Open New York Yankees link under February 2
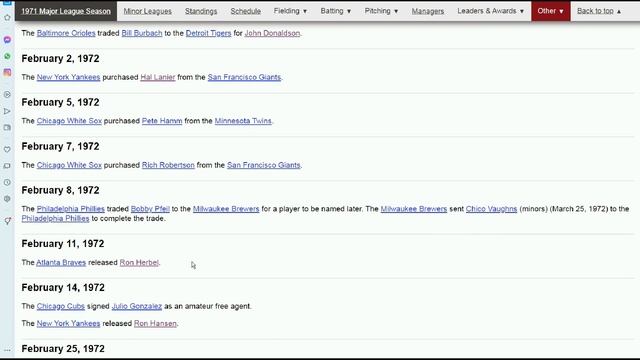 click(x=68, y=77)
